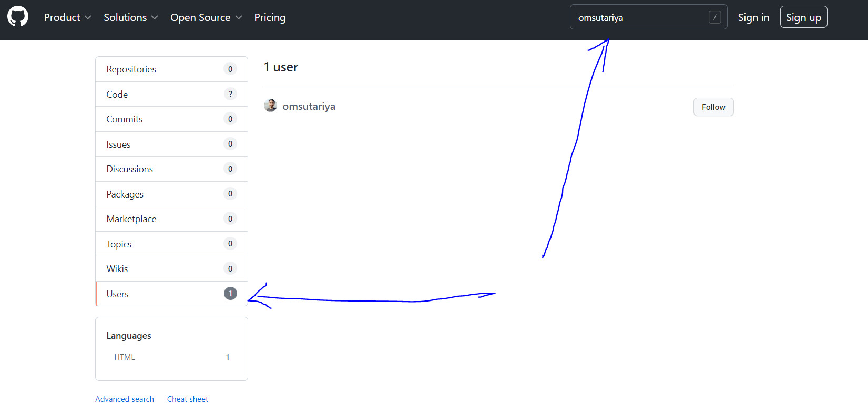Select the Users results filter

(x=171, y=294)
